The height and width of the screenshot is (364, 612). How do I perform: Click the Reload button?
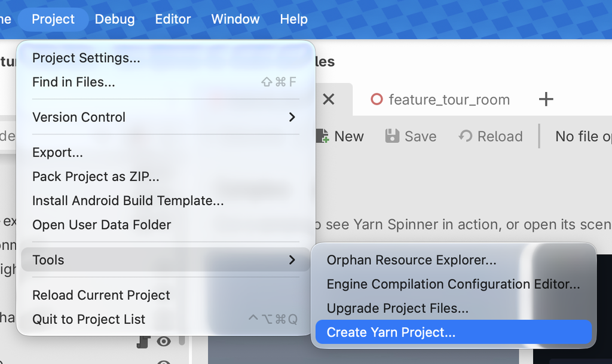[x=490, y=136]
